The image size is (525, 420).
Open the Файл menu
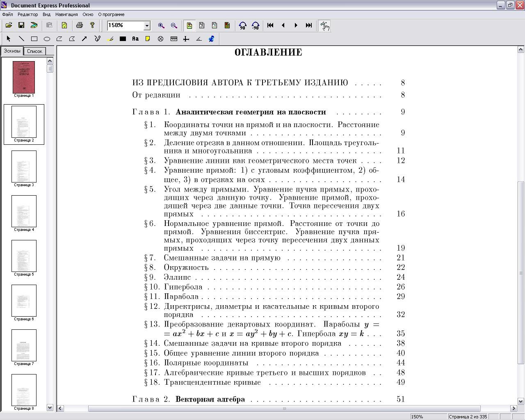tap(7, 14)
